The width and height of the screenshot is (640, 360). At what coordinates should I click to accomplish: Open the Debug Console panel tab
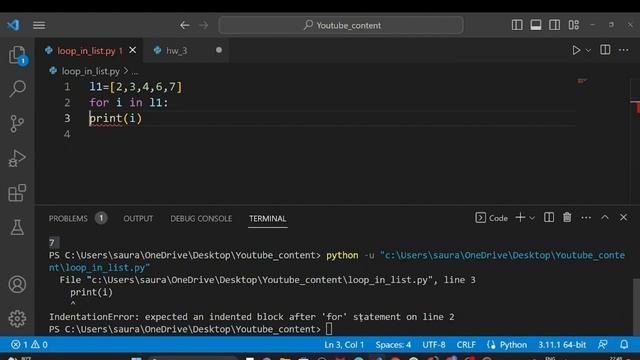(201, 219)
